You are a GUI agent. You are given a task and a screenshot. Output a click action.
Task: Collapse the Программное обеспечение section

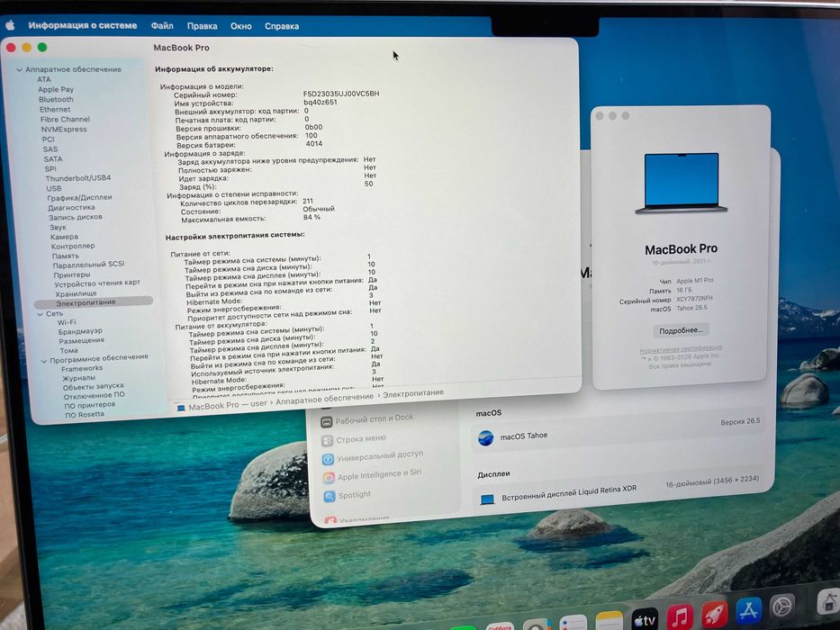click(44, 361)
